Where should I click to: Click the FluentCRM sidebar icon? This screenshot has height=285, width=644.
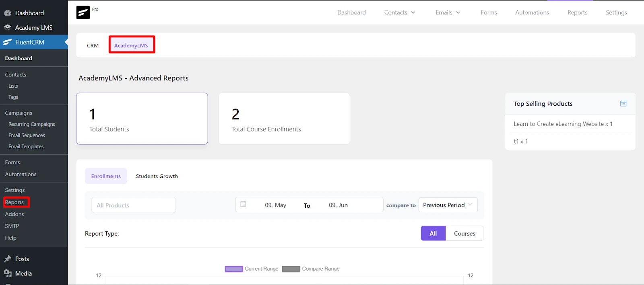tap(8, 42)
